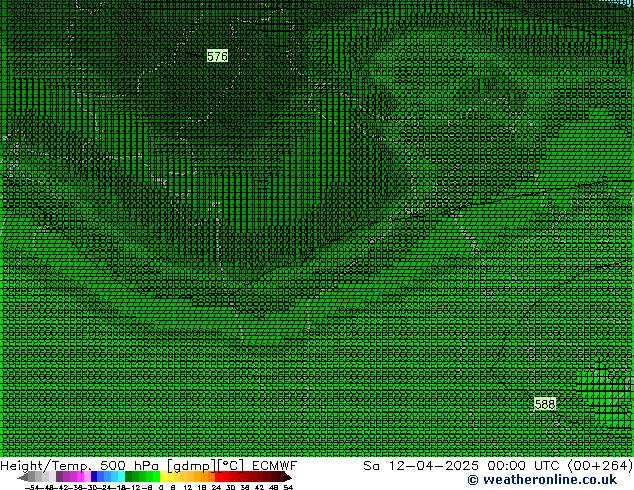Select the bright magenta swatch in the scale
This screenshot has height=490, width=634.
point(80,476)
